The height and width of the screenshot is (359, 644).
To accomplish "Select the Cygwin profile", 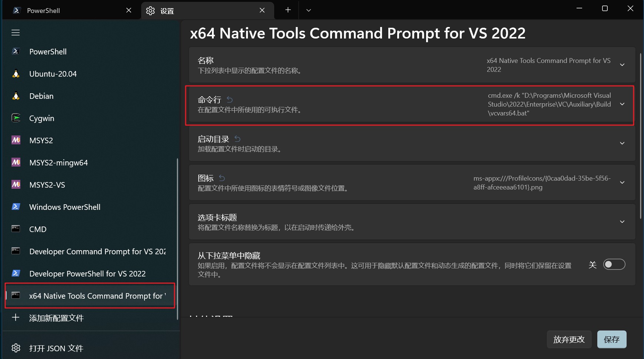I will (90, 118).
